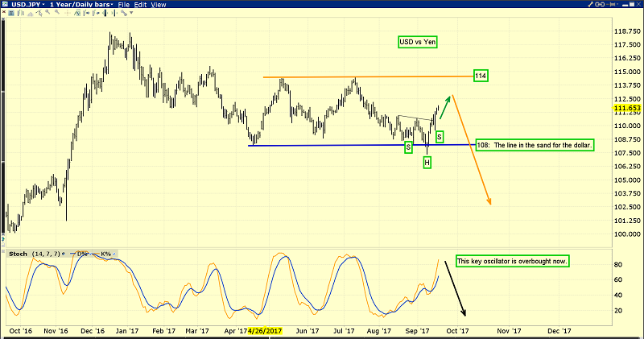Select the 'key oscillator is overbought' note
Viewport: 644px width, 339px height.
pyautogui.click(x=511, y=262)
